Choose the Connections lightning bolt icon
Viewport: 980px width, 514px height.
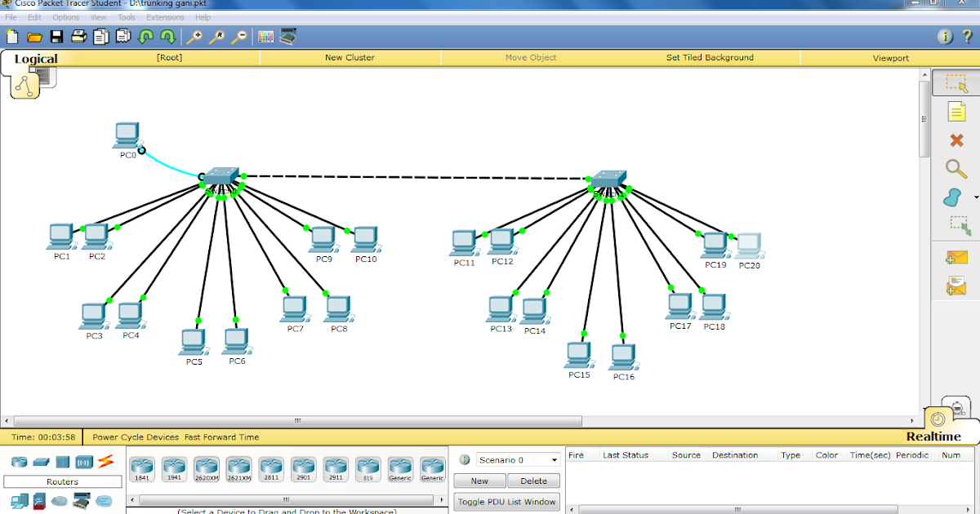click(x=105, y=463)
